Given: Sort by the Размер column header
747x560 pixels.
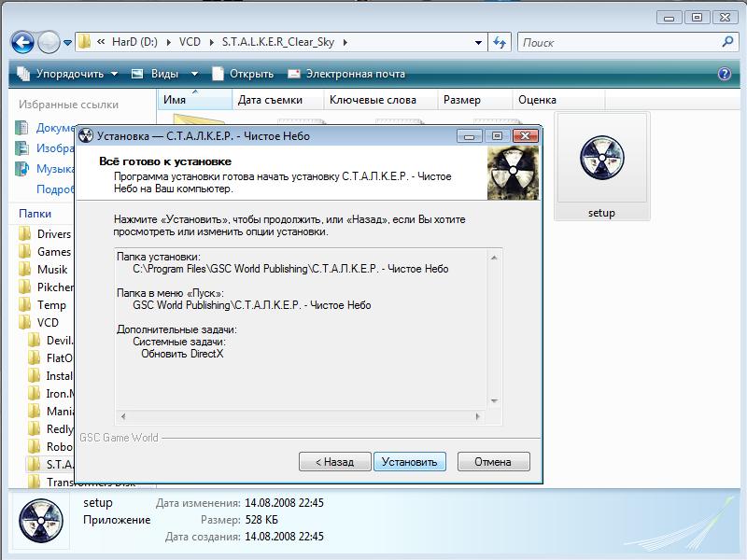Looking at the screenshot, I should tap(474, 100).
